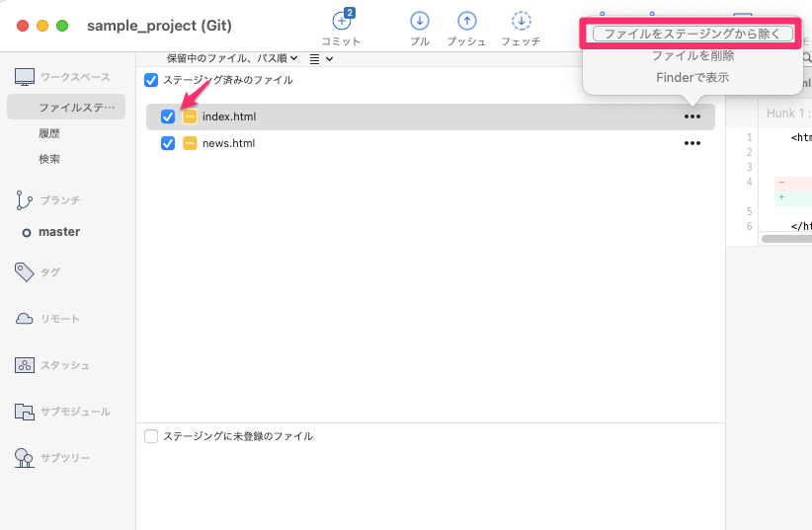Choose 'ファイルをステージングから除く' in the popup menu
Image resolution: width=812 pixels, height=530 pixels.
(692, 34)
